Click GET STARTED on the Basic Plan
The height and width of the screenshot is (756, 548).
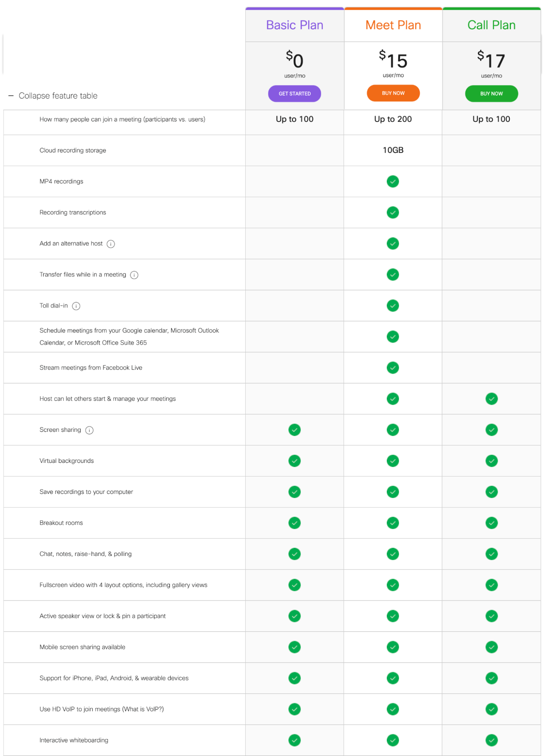(294, 93)
